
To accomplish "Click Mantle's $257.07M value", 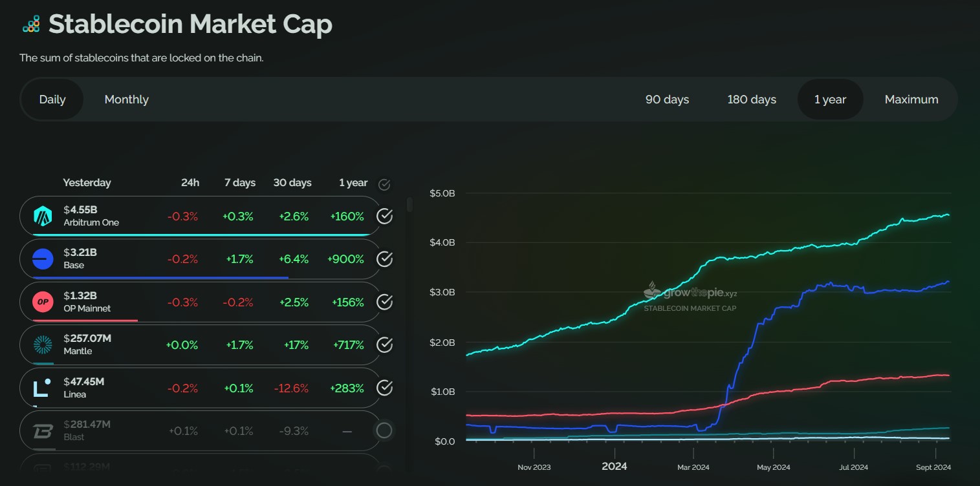I will point(87,339).
